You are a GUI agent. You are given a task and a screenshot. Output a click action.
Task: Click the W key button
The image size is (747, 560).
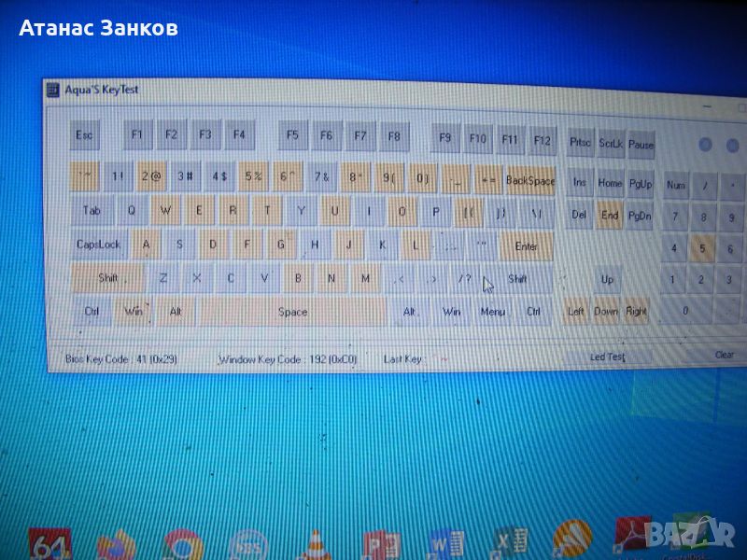pos(165,211)
